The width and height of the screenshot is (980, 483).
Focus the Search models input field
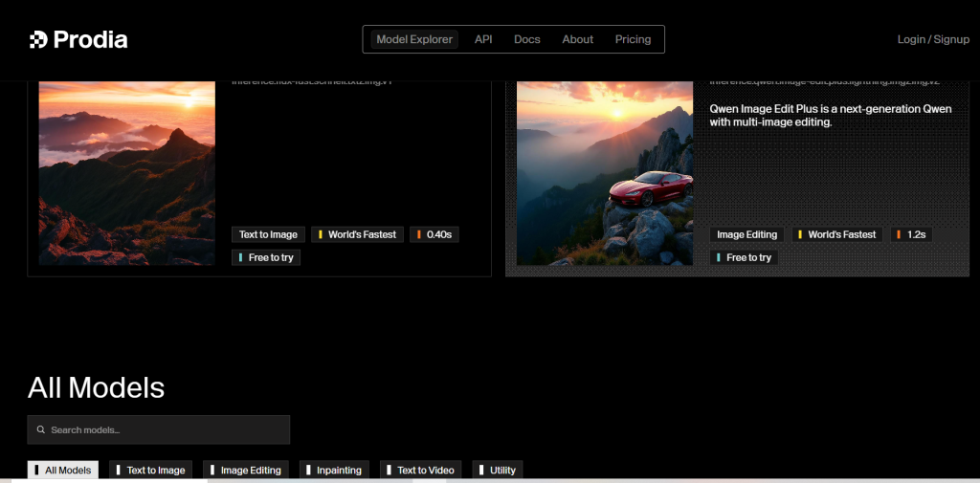(163, 430)
